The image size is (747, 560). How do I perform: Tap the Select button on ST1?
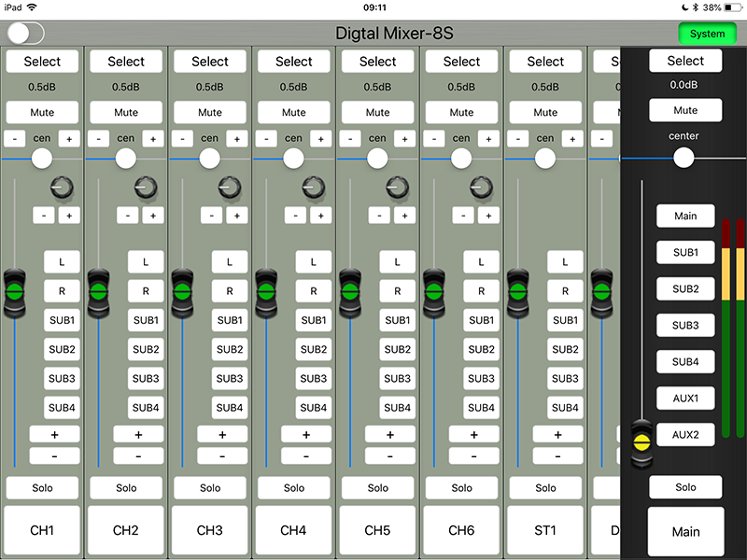(x=545, y=62)
